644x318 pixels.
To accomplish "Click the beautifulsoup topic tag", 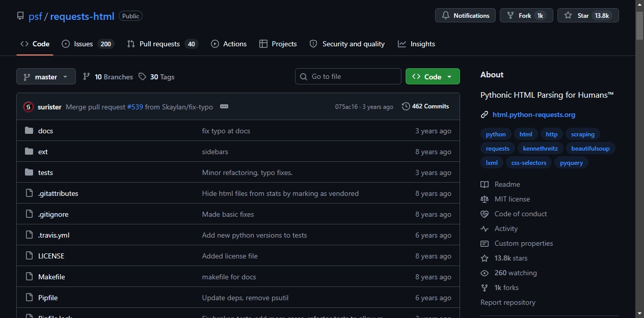I will point(591,149).
